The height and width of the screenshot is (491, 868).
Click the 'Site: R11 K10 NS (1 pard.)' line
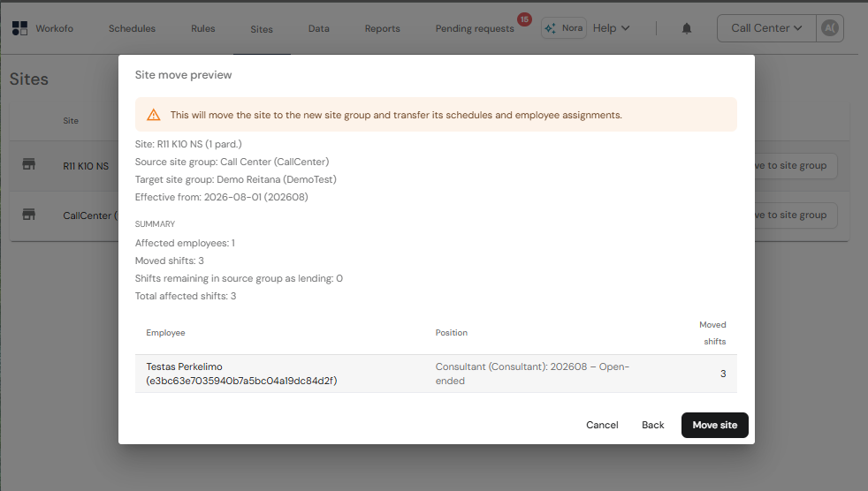(188, 144)
